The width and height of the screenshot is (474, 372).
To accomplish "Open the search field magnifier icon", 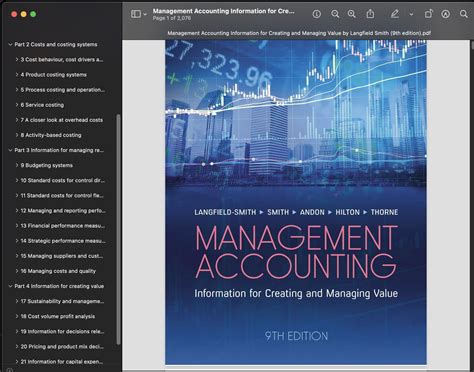I will (464, 14).
